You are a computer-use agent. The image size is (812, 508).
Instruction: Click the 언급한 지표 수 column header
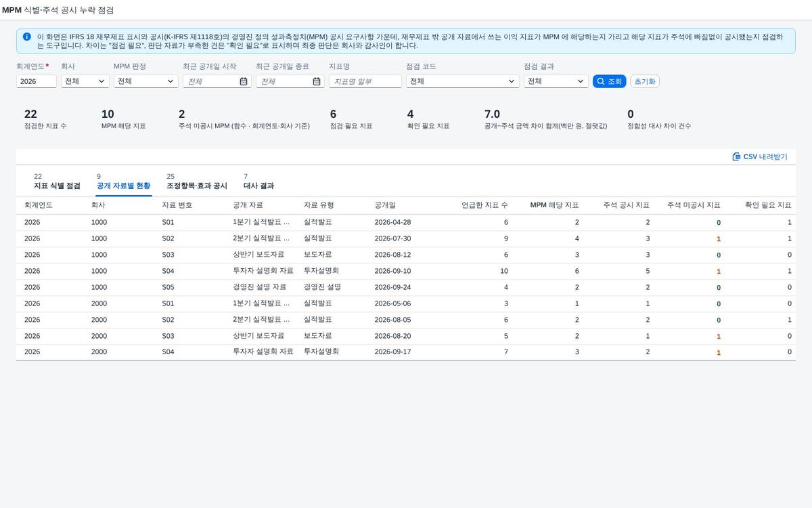click(x=484, y=205)
